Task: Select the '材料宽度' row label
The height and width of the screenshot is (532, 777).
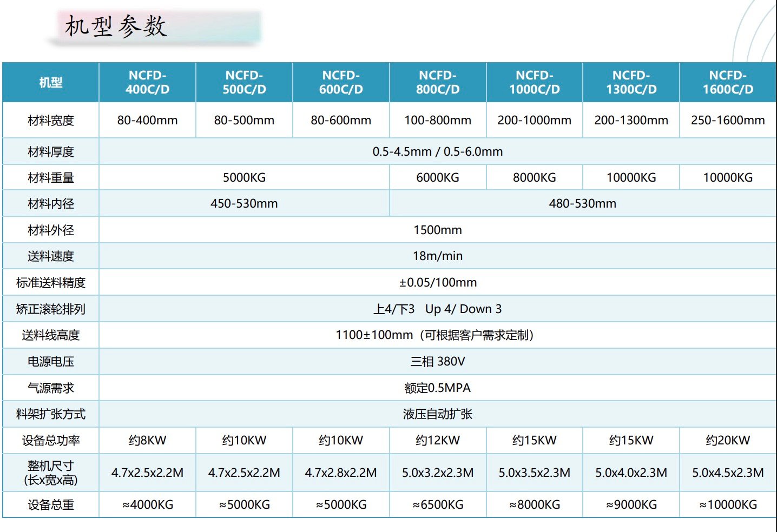Action: click(51, 121)
